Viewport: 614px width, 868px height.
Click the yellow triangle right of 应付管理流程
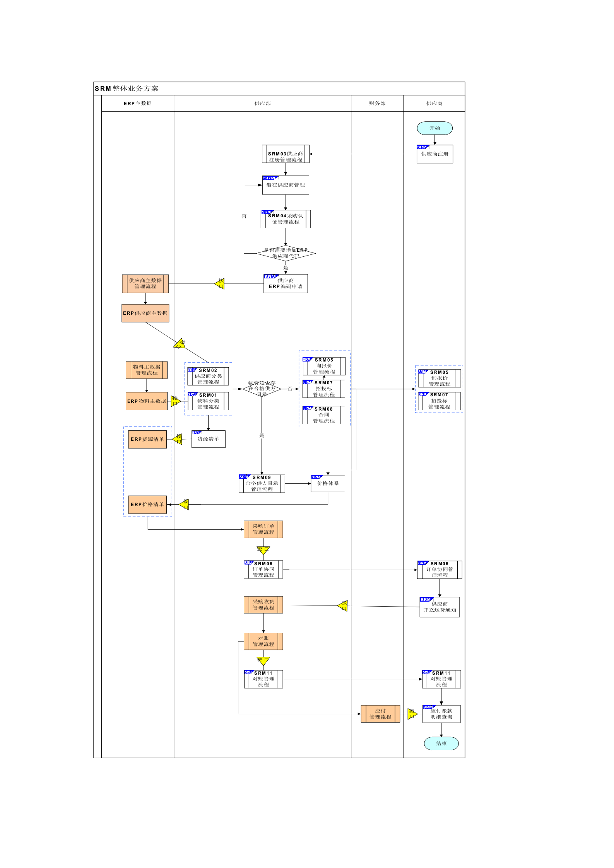pos(412,714)
